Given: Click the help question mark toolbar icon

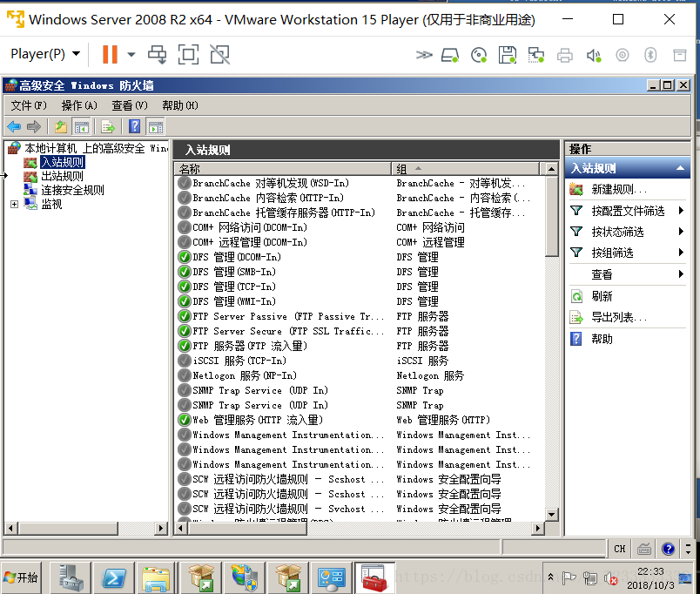Looking at the screenshot, I should [x=134, y=127].
